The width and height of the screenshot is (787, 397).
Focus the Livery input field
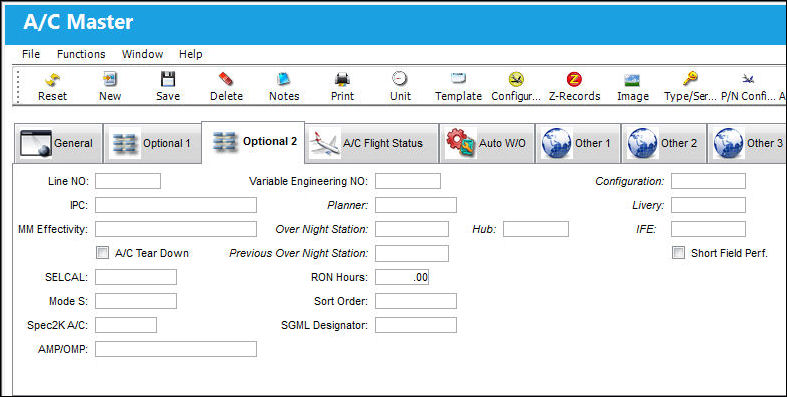[x=708, y=205]
